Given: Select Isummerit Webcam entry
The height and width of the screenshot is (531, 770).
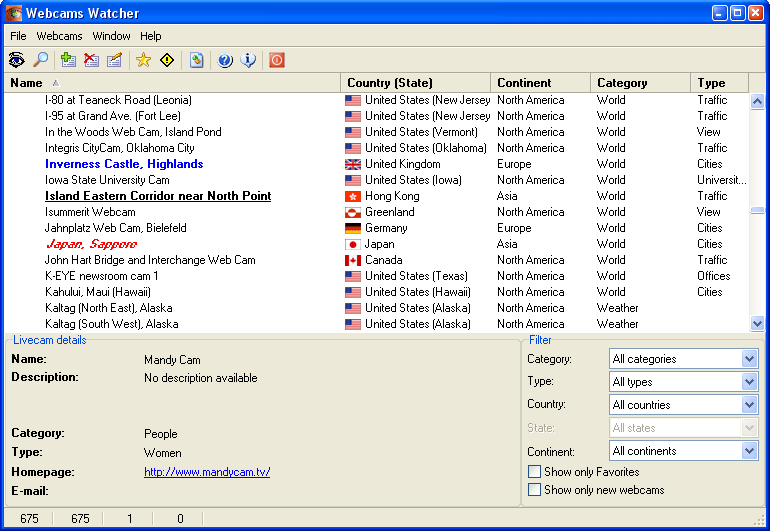Looking at the screenshot, I should pyautogui.click(x=90, y=212).
